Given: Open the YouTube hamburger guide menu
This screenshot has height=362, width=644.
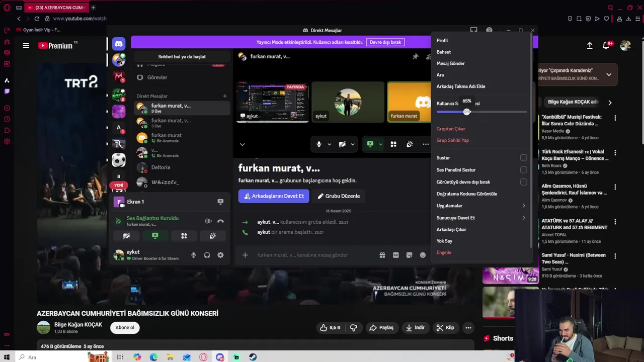Looking at the screenshot, I should [x=26, y=45].
